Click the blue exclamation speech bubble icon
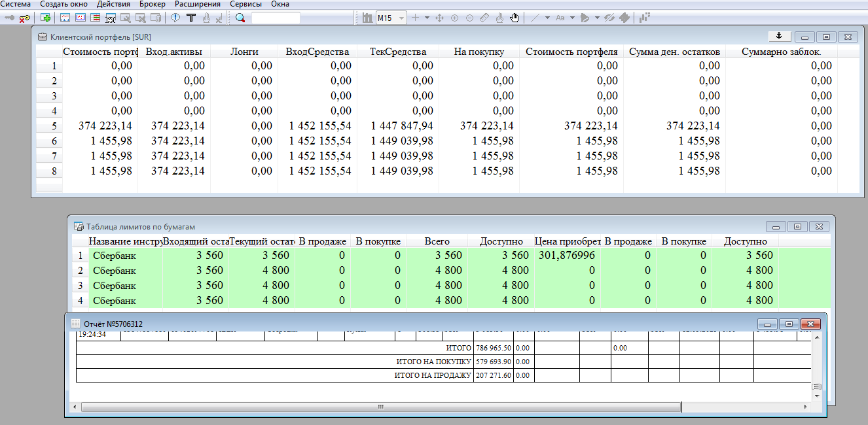 pos(175,18)
